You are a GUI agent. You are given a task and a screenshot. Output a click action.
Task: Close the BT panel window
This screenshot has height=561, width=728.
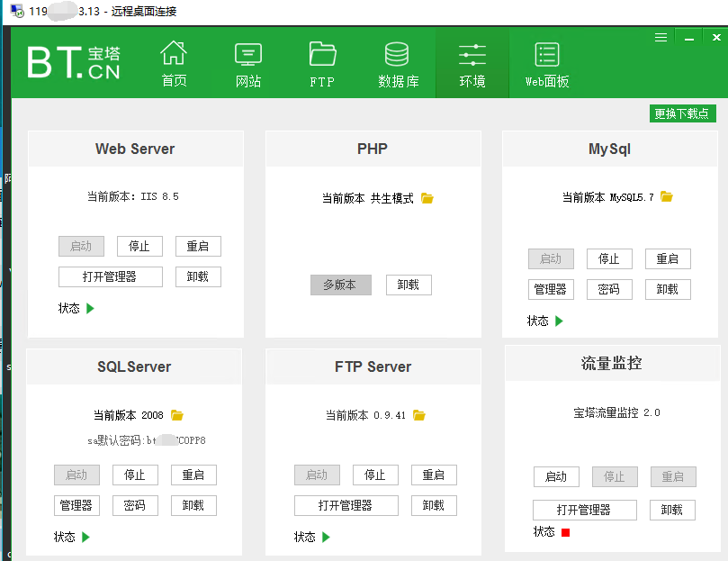pyautogui.click(x=716, y=38)
